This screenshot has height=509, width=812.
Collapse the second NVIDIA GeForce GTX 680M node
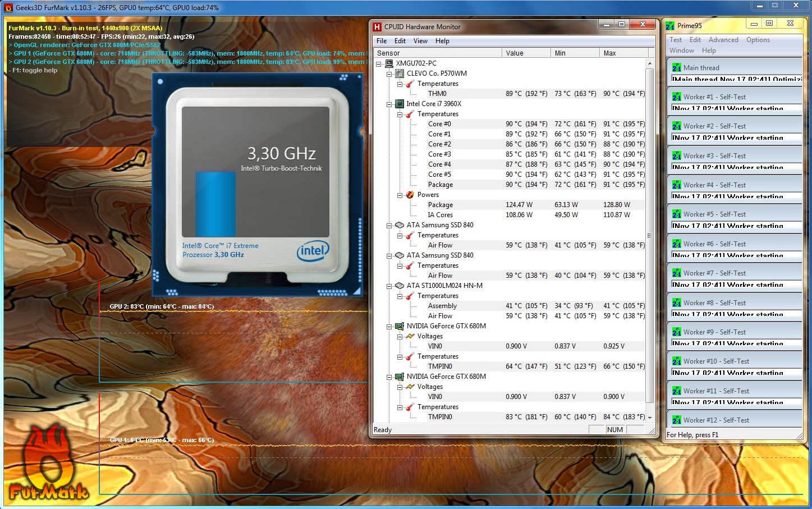[x=389, y=377]
